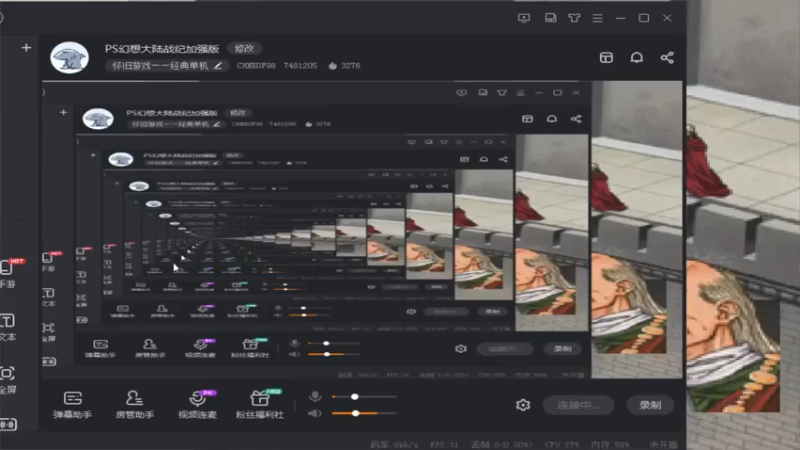
Task: Click share icon in first nested preview window
Action: (x=576, y=119)
